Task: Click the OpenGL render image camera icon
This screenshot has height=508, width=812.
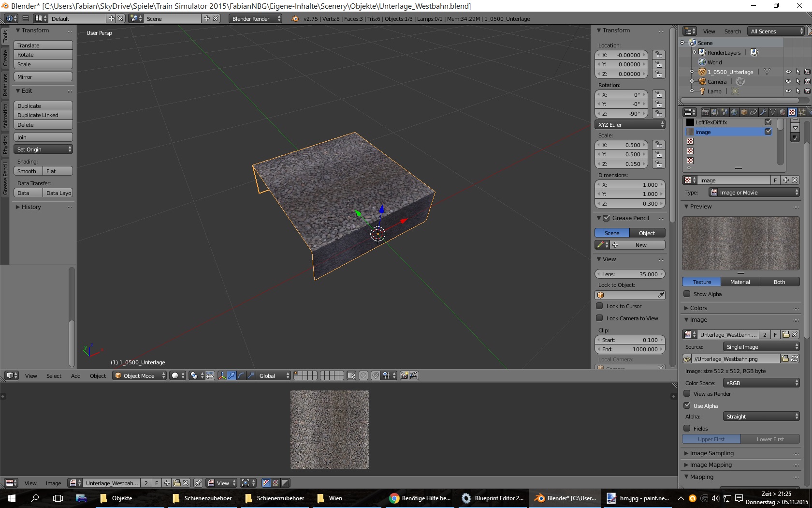Action: click(x=404, y=375)
